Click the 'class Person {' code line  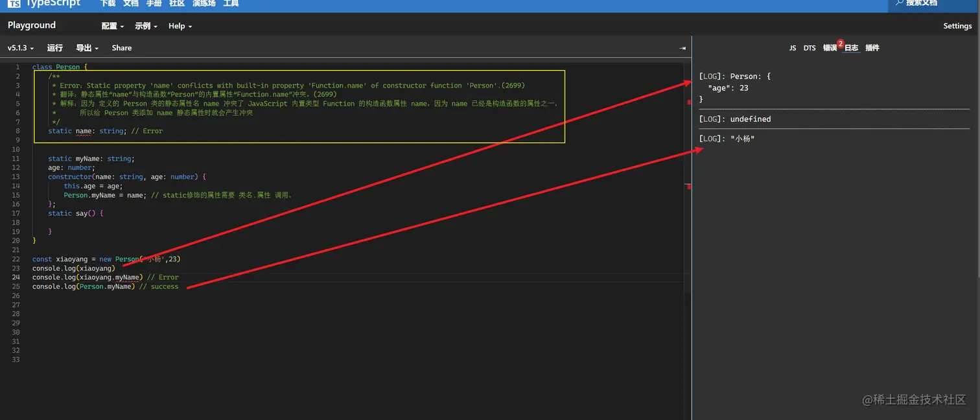pyautogui.click(x=60, y=67)
